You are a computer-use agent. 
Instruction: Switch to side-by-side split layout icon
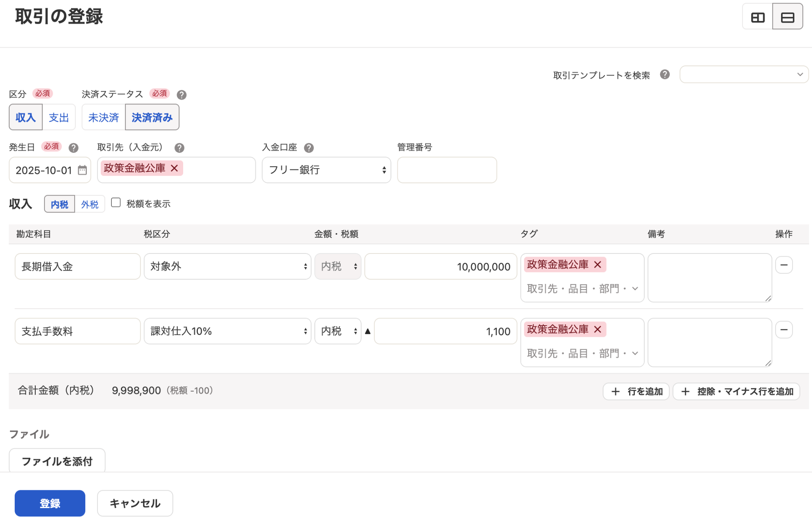click(758, 17)
